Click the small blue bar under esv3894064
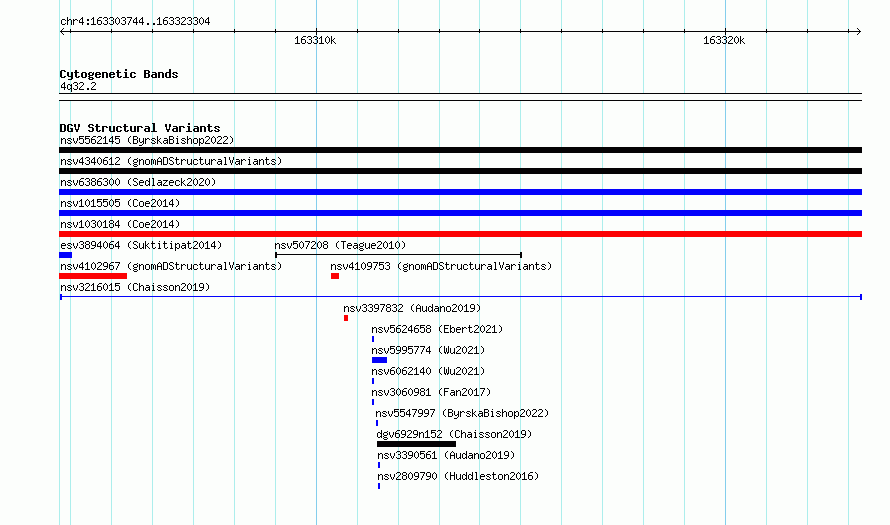 click(66, 255)
